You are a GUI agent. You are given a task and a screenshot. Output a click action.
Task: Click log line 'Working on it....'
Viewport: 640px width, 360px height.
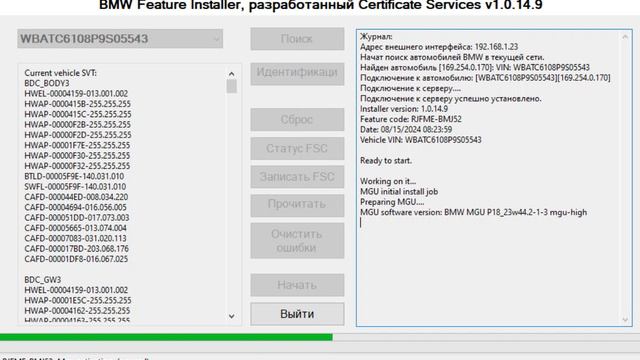tap(388, 181)
